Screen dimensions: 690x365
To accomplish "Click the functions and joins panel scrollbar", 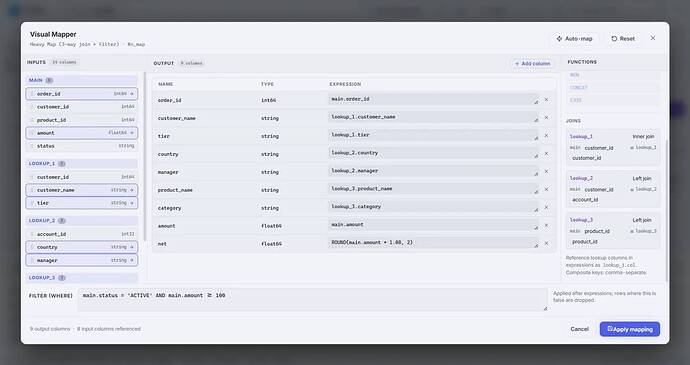I will coord(667,210).
